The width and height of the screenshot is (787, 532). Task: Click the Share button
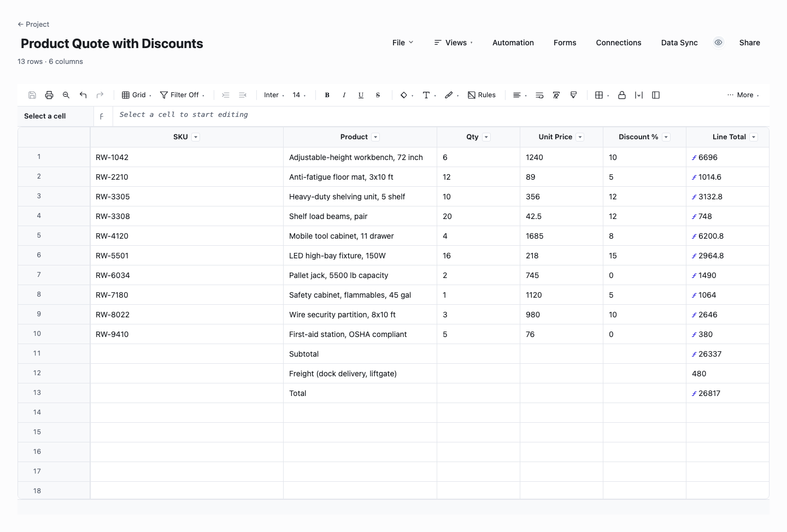[750, 43]
